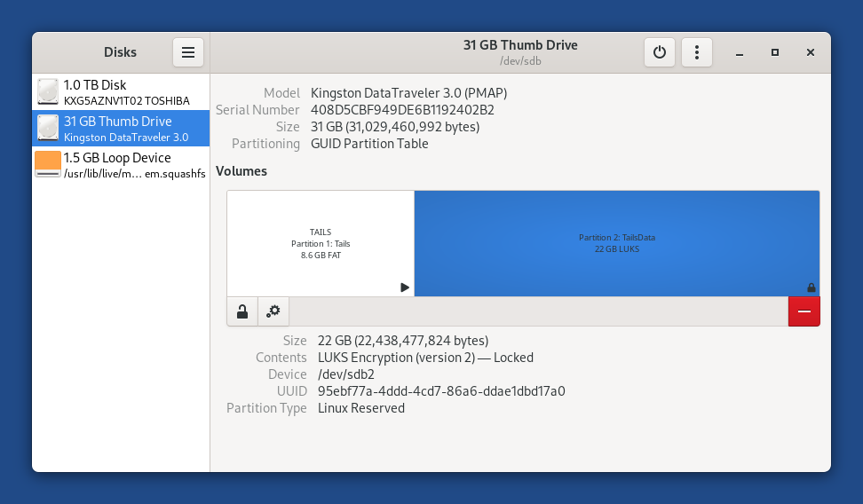863x504 pixels.
Task: Power off the 31 GB Thumb Drive
Action: [x=659, y=52]
